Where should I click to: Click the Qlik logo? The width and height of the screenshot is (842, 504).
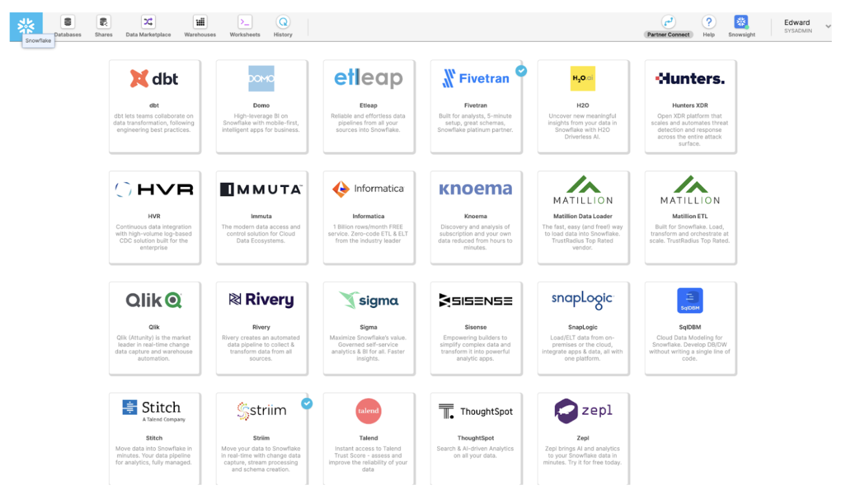pos(154,300)
